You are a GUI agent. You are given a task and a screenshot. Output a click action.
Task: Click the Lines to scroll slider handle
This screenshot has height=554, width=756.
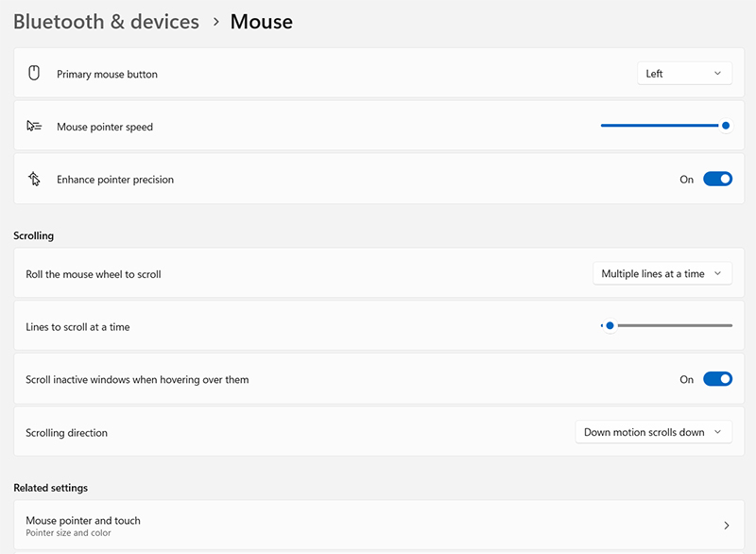click(610, 325)
